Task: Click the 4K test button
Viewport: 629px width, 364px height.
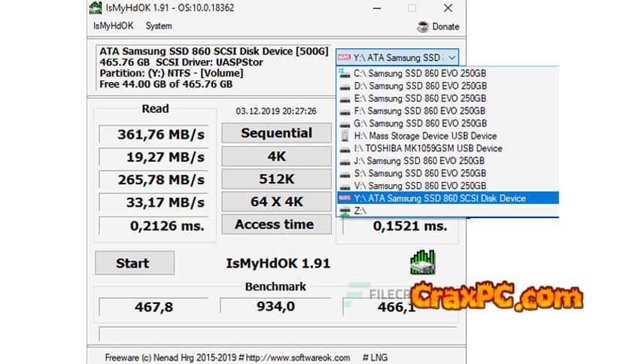Action: tap(276, 156)
